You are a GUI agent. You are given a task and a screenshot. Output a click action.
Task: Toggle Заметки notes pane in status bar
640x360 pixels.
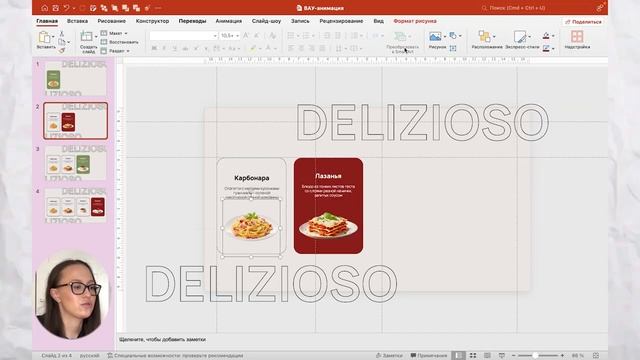click(389, 356)
